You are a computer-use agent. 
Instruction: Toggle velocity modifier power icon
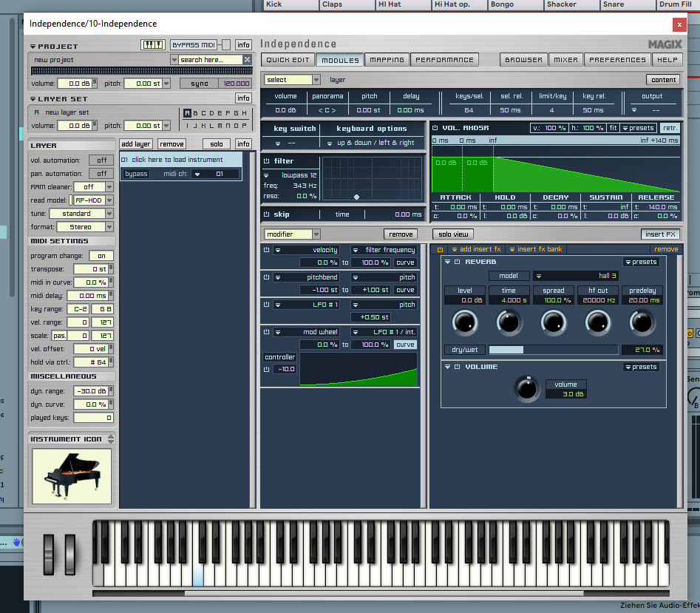coord(267,250)
